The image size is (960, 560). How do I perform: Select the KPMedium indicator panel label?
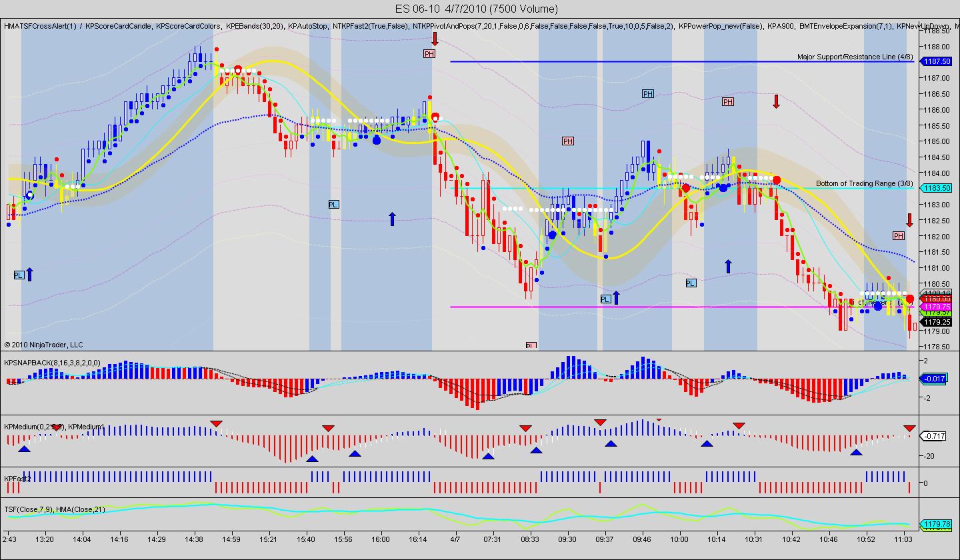tap(54, 426)
